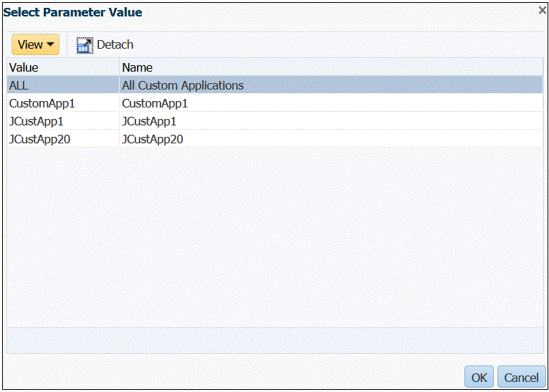
Task: Select CustomApp1 in the Value column
Action: (42, 103)
